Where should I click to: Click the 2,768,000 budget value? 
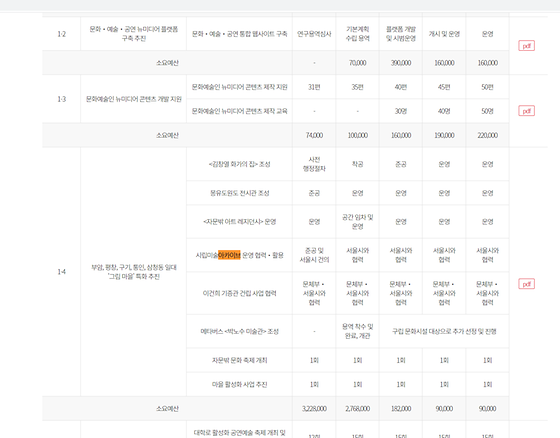[358, 409]
